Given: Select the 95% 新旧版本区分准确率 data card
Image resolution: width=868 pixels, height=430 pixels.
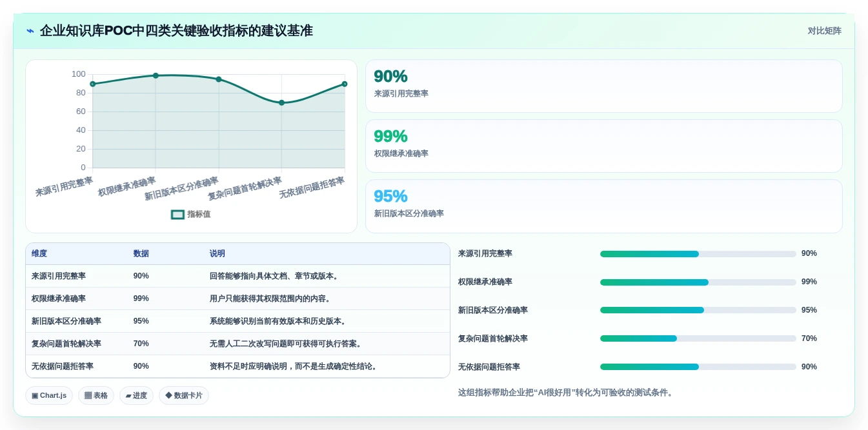Looking at the screenshot, I should click(x=603, y=206).
